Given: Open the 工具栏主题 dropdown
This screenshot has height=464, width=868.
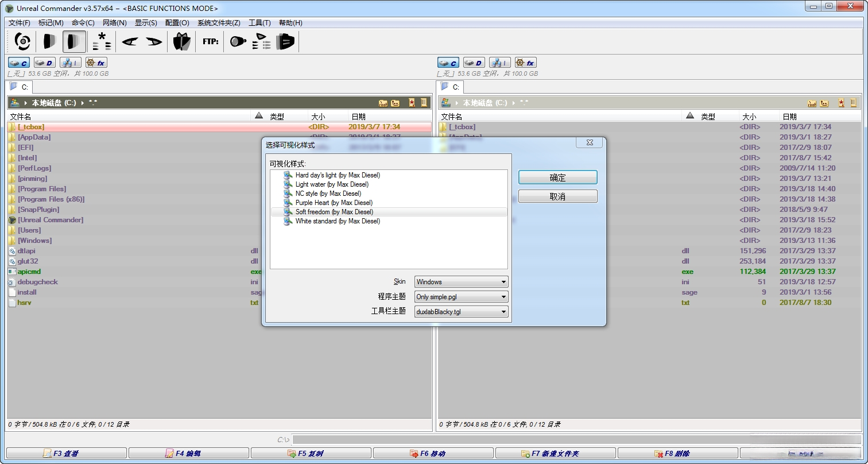Looking at the screenshot, I should coord(462,312).
